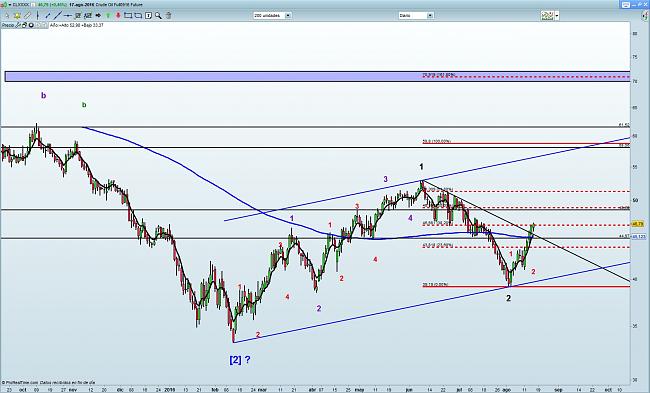Select the black wave label '1' at peak
The width and height of the screenshot is (650, 393).
pyautogui.click(x=421, y=167)
